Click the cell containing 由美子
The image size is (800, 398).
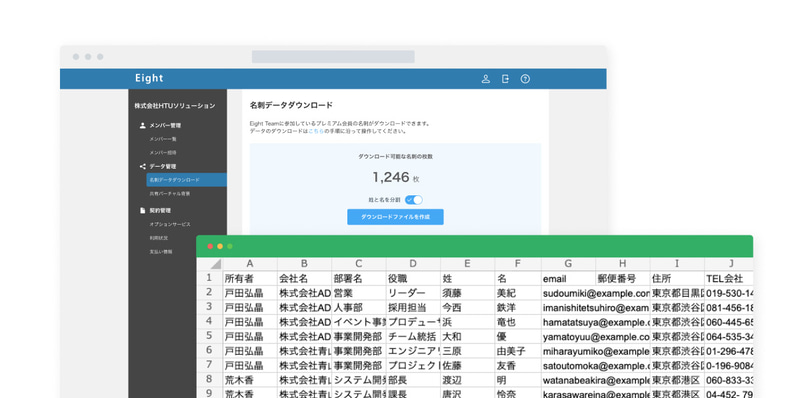tap(518, 351)
